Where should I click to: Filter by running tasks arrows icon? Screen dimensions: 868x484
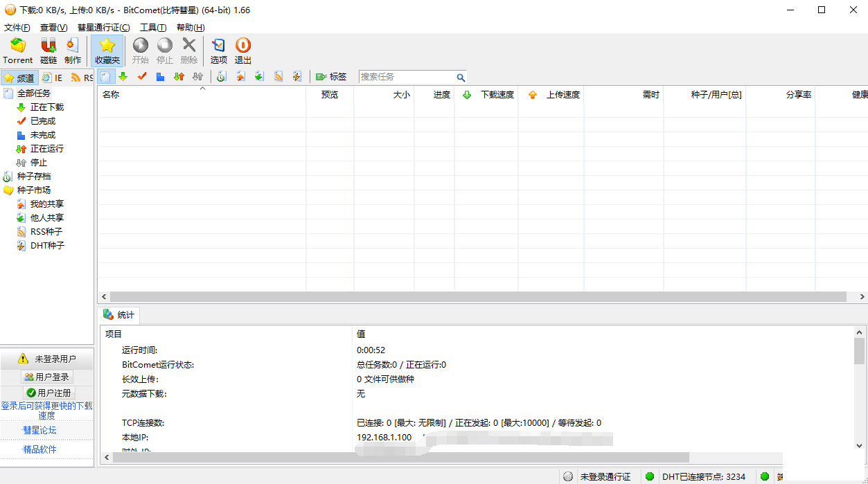(x=179, y=77)
